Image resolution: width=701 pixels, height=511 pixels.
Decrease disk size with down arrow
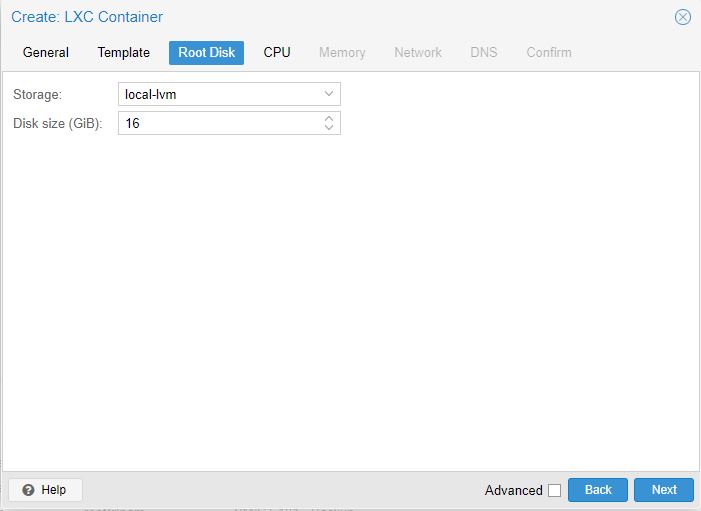click(329, 128)
